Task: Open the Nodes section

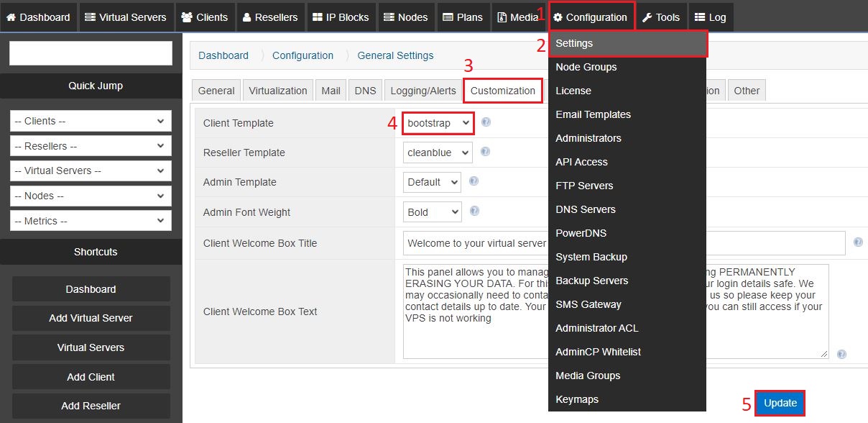Action: tap(406, 17)
